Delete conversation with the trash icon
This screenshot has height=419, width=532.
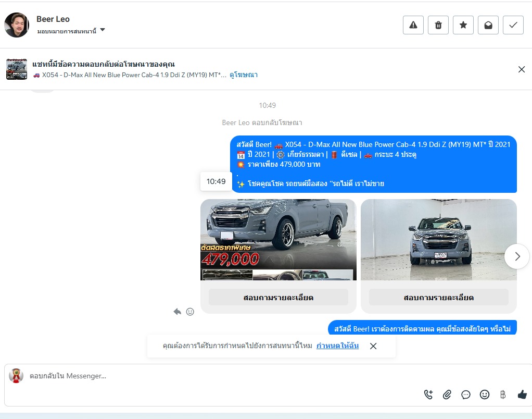coord(438,25)
